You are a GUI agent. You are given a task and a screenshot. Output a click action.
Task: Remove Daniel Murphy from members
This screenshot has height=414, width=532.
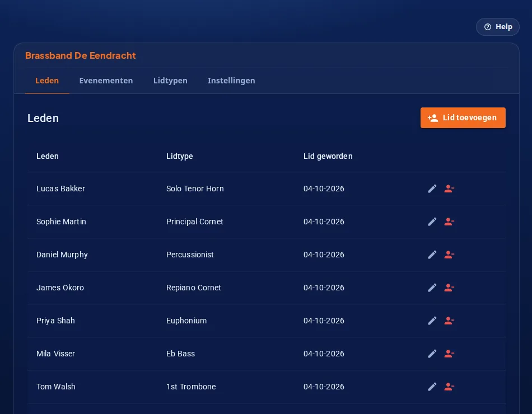pos(449,255)
